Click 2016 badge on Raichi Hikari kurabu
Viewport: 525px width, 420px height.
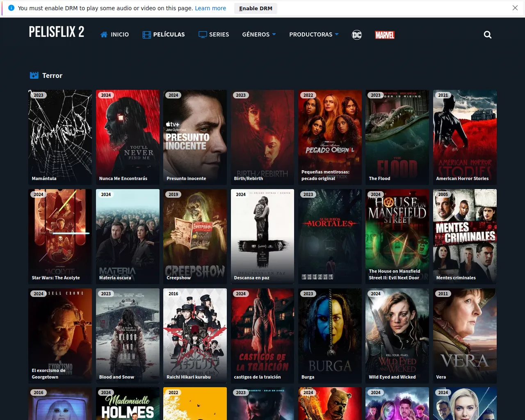point(173,294)
